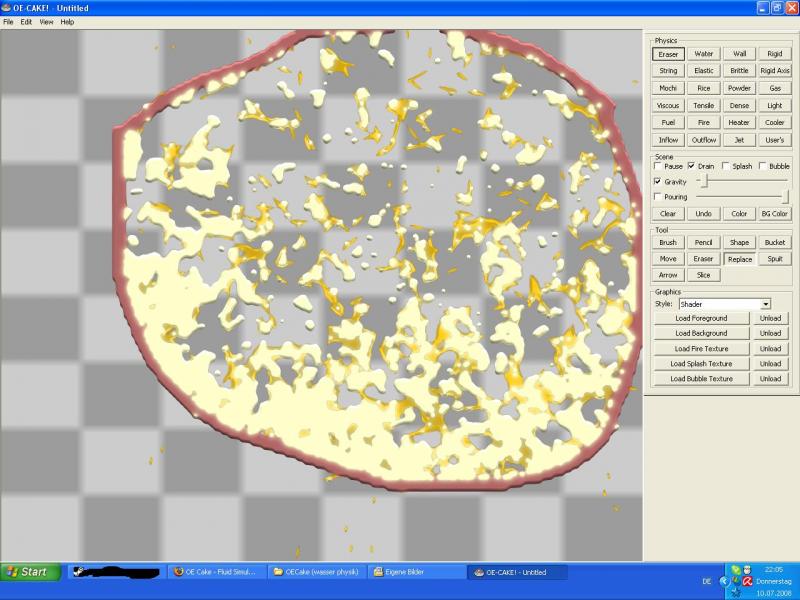
Task: Choose the Spuit tool
Action: [774, 259]
